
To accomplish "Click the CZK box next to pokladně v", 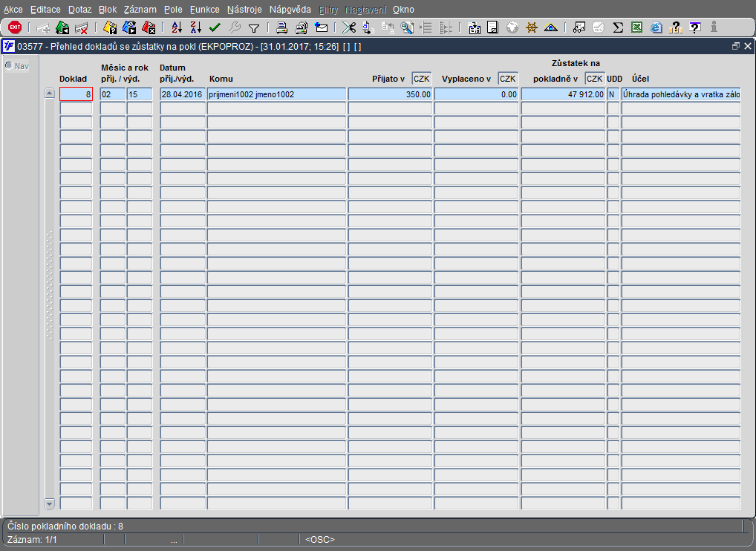I will (595, 79).
